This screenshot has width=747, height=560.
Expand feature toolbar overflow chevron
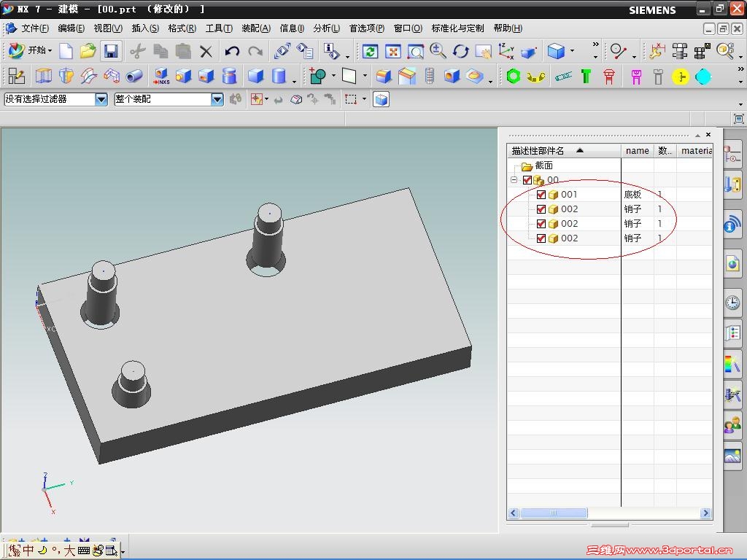coord(740,69)
